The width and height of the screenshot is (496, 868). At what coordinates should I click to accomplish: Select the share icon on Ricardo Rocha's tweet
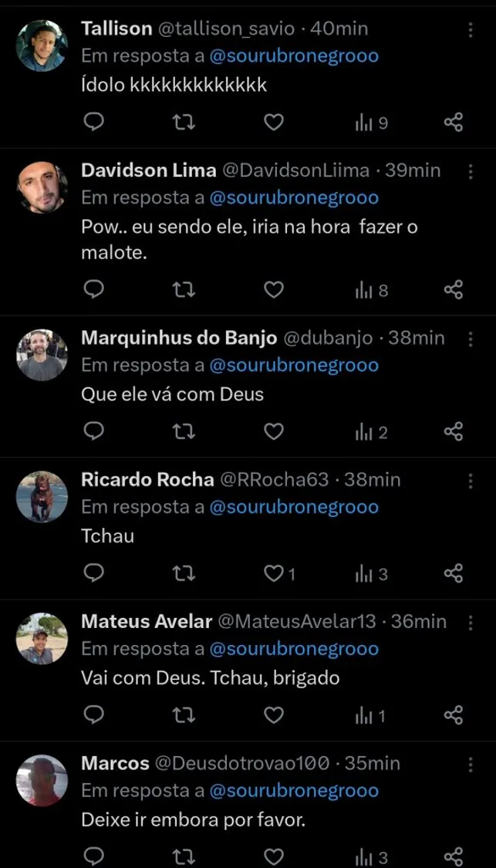click(x=453, y=573)
